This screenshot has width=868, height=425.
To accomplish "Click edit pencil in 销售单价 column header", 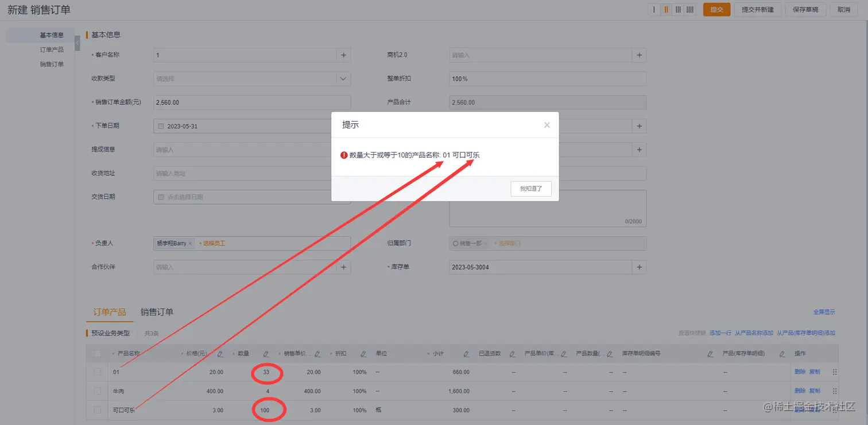I will point(317,354).
